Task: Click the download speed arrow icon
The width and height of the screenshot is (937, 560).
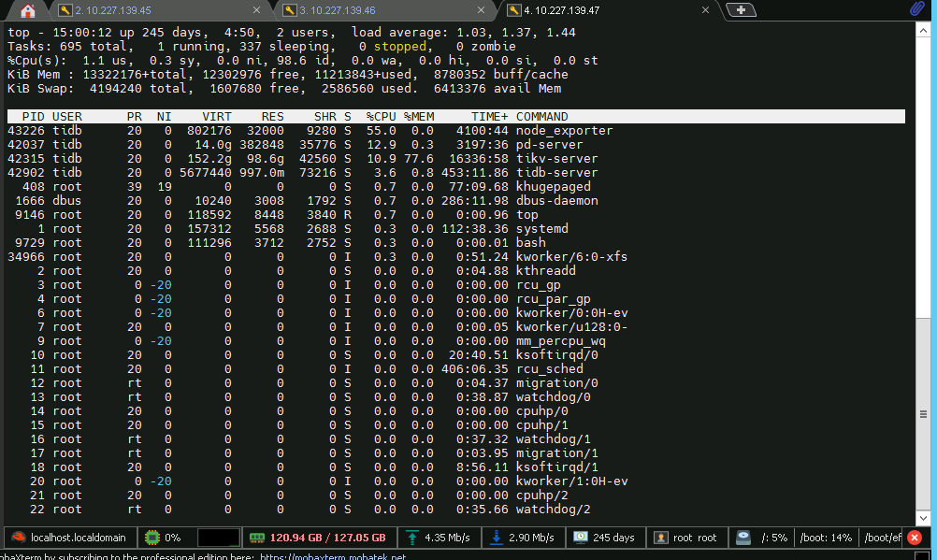Action: (497, 538)
